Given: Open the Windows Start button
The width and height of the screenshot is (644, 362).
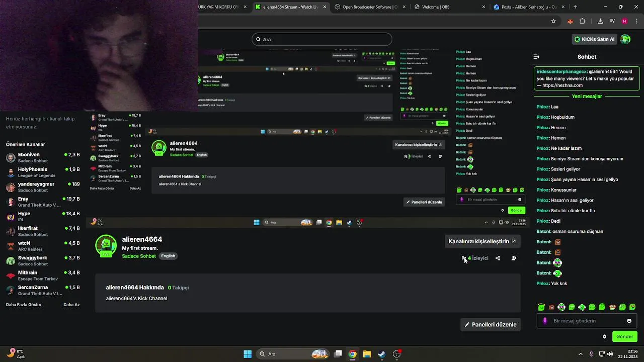Looking at the screenshot, I should point(248,354).
